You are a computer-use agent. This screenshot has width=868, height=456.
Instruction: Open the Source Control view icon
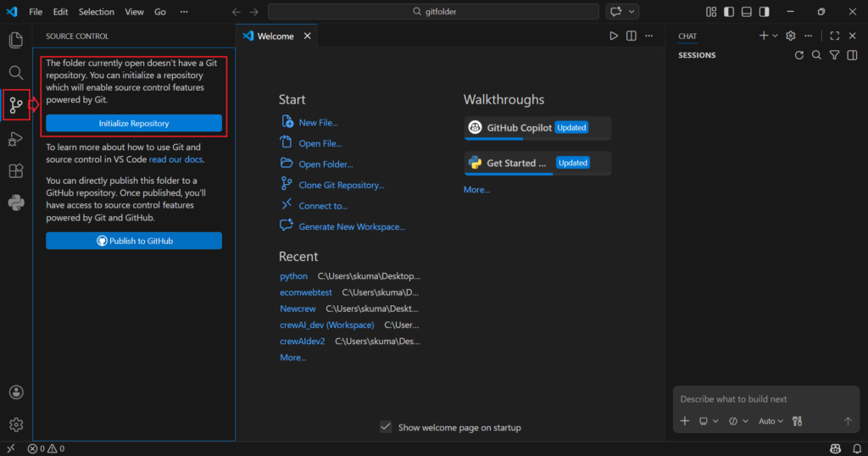click(15, 105)
